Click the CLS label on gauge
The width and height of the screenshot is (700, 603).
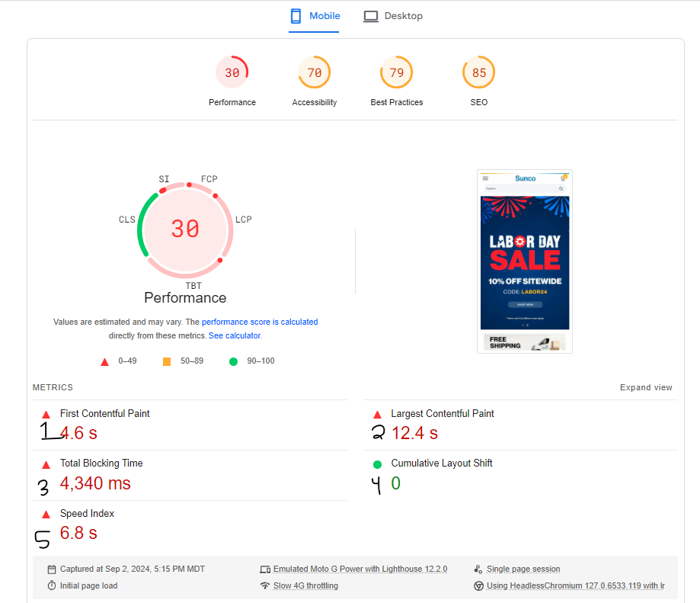point(126,220)
